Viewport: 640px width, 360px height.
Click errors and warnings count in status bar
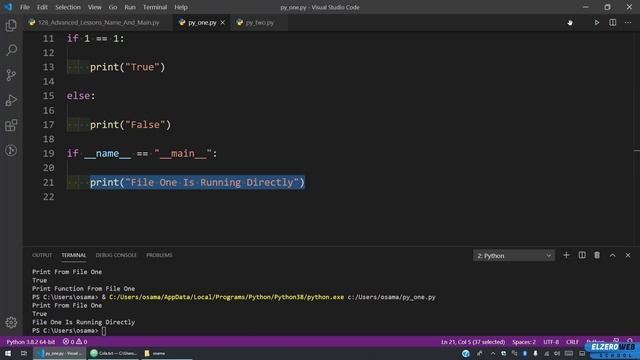(75, 342)
